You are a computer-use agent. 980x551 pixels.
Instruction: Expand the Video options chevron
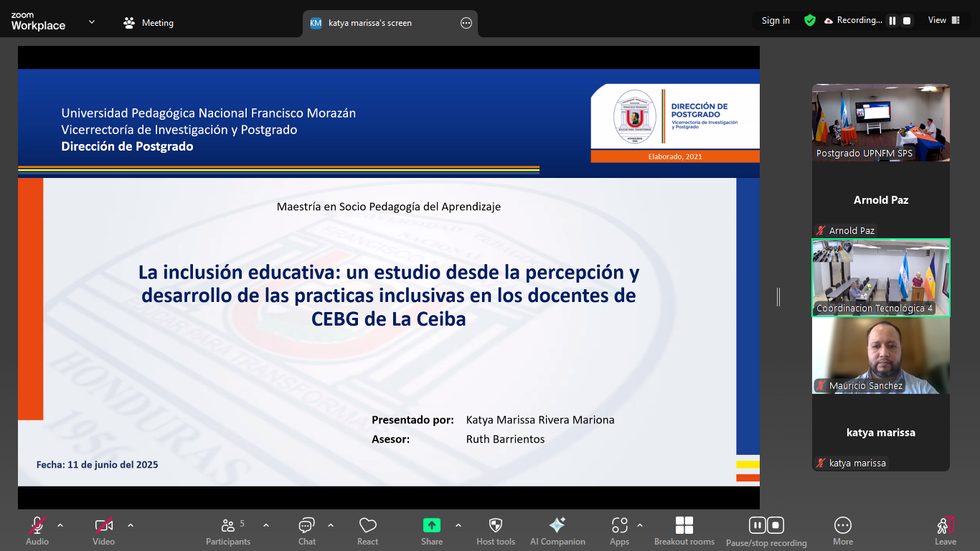(131, 525)
